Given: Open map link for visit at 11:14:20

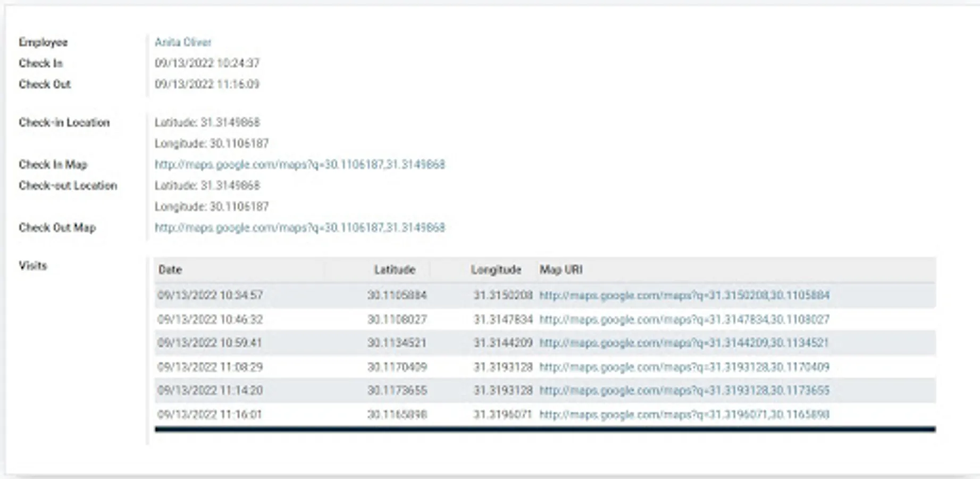Looking at the screenshot, I should [x=685, y=390].
